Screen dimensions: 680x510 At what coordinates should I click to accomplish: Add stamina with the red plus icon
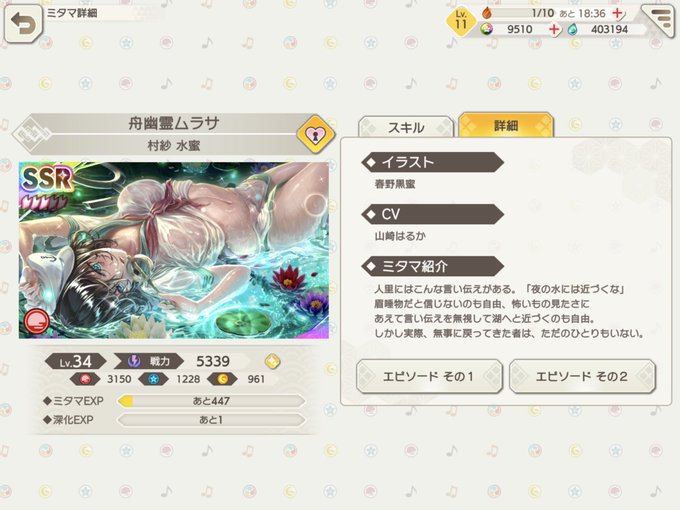[618, 13]
